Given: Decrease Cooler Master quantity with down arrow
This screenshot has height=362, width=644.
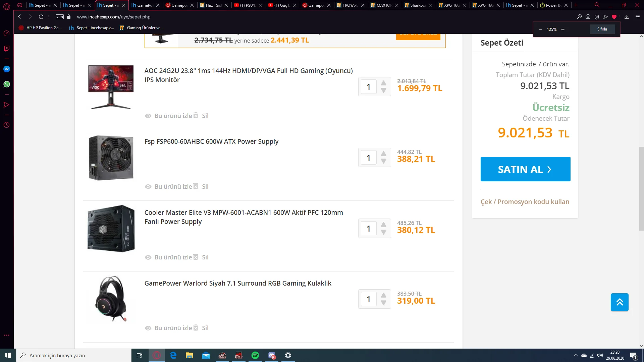Looking at the screenshot, I should pyautogui.click(x=384, y=232).
